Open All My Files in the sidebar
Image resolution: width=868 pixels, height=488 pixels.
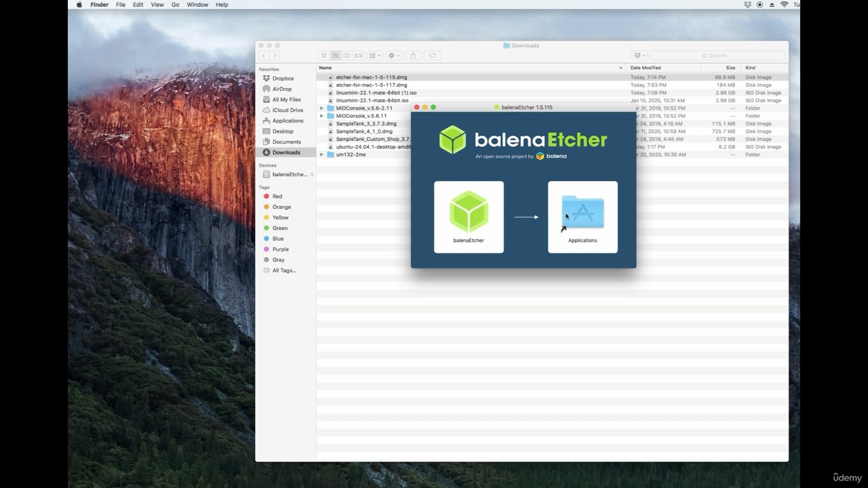tap(286, 100)
